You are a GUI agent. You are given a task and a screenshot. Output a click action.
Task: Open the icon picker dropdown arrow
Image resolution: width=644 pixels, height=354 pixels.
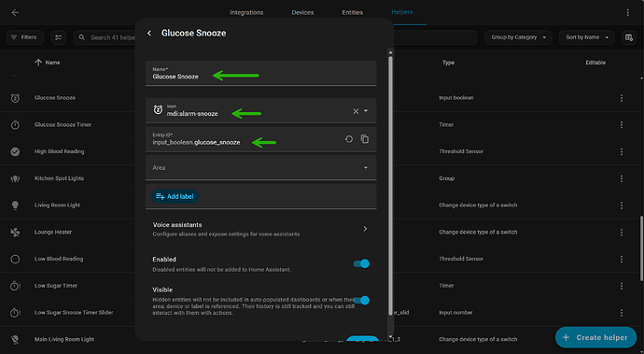pyautogui.click(x=366, y=111)
